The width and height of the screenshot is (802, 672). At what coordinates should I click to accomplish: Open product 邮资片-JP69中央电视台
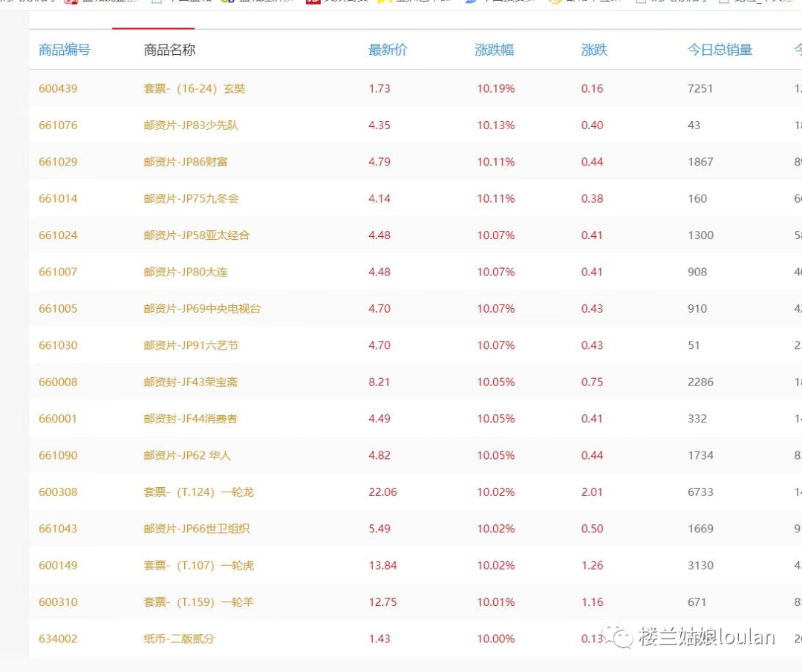202,309
